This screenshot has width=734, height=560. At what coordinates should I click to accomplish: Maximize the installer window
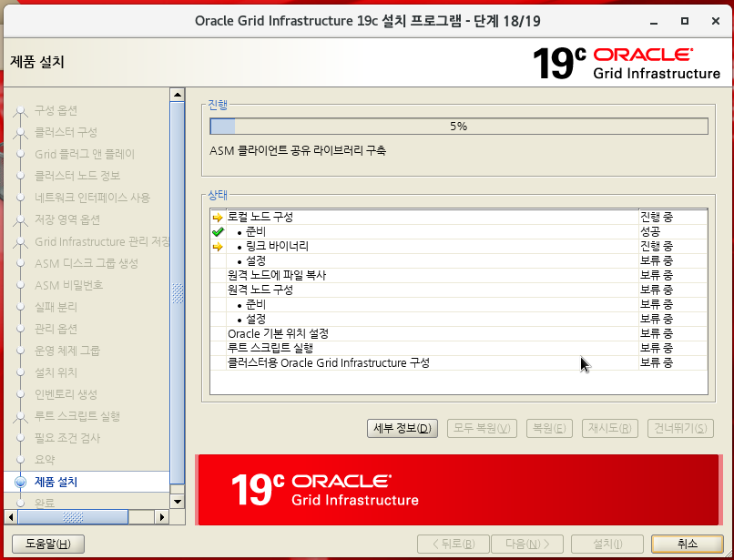685,21
